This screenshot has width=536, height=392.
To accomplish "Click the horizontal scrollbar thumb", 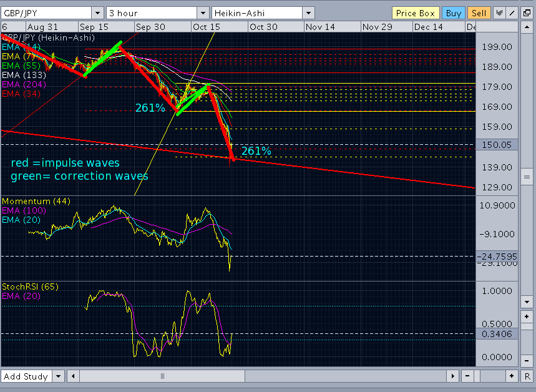I will coord(162,376).
